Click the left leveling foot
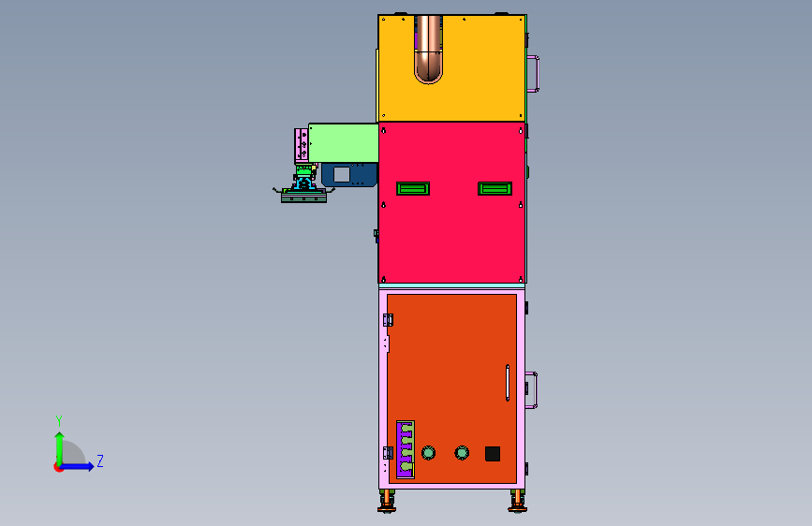 point(386,501)
